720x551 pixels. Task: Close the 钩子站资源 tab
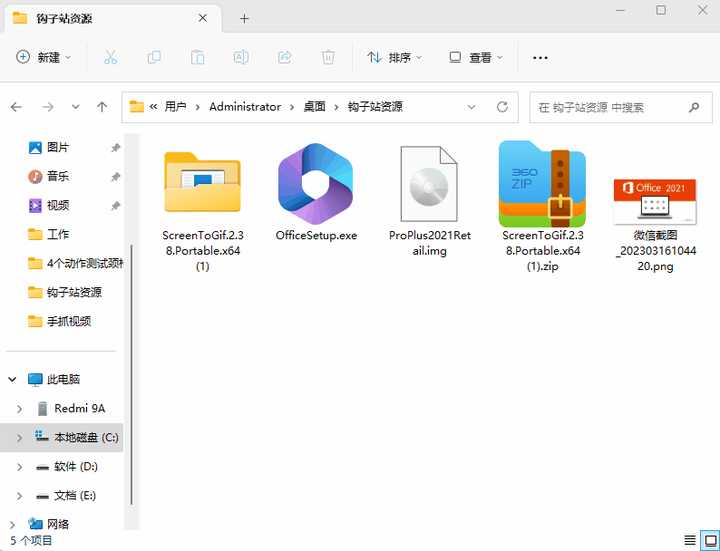(202, 18)
